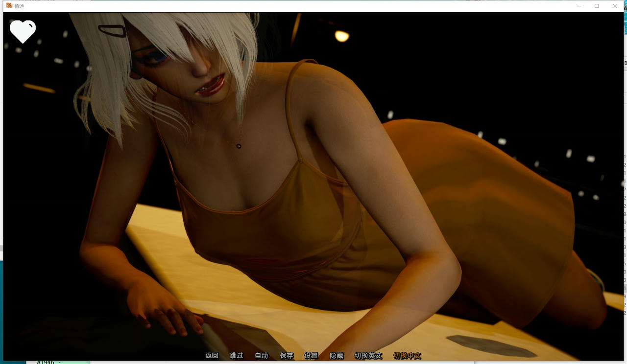Open the 保存 save screen
The image size is (627, 364).
[x=287, y=356]
